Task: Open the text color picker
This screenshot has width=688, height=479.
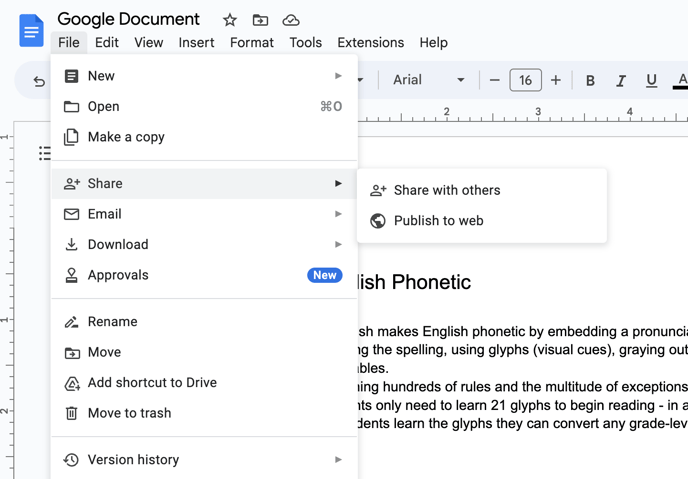Action: click(681, 80)
